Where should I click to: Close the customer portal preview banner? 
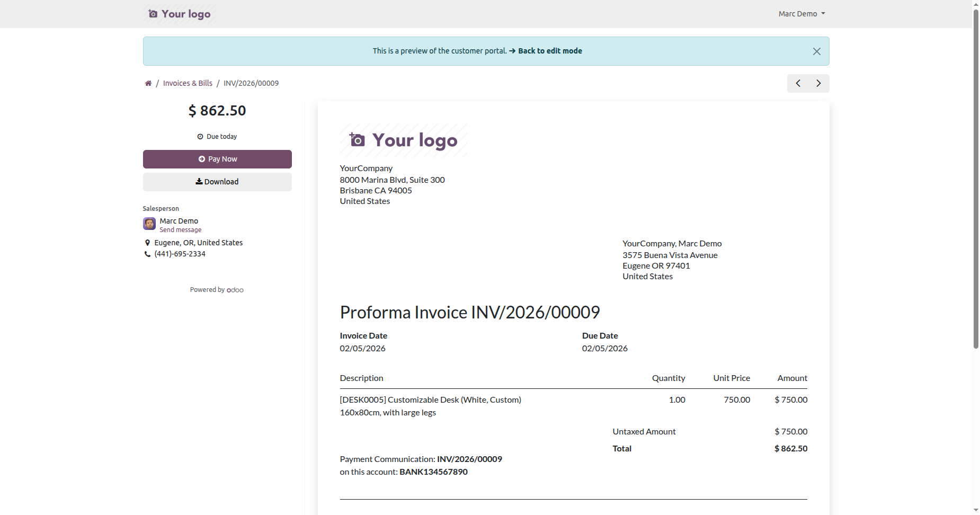click(x=816, y=51)
